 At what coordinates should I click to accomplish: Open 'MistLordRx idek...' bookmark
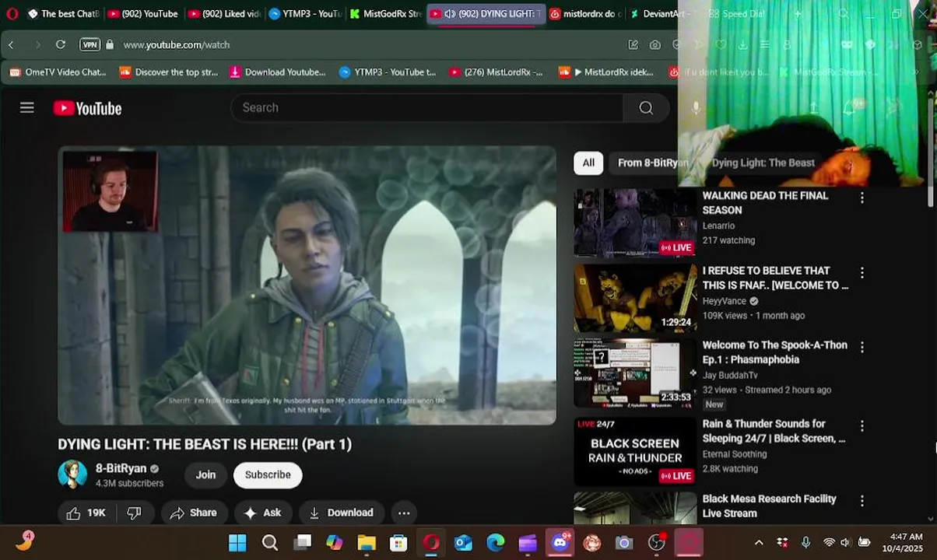(606, 72)
